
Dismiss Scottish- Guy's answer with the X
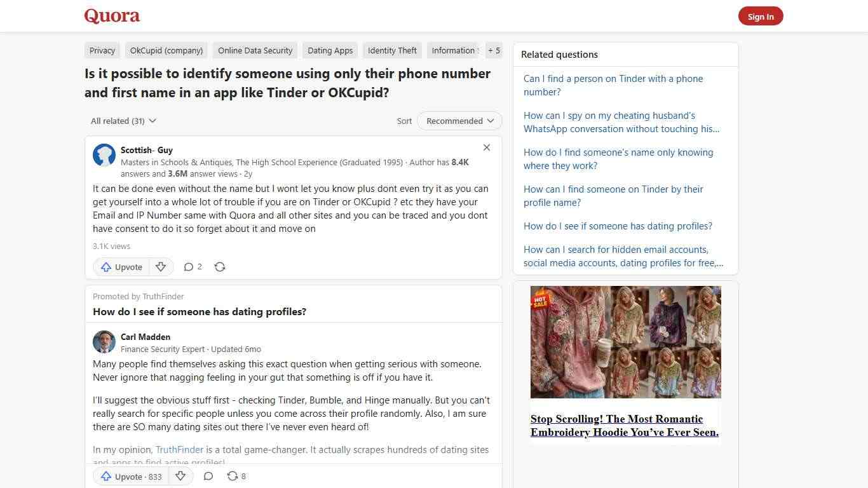coord(487,147)
